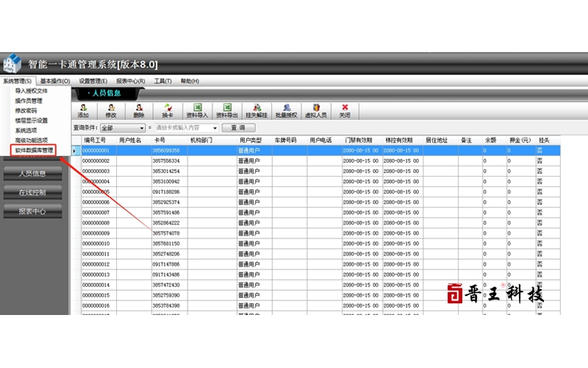This screenshot has height=368, width=588.
Task: Click card number 3857681150
Action: click(x=166, y=244)
